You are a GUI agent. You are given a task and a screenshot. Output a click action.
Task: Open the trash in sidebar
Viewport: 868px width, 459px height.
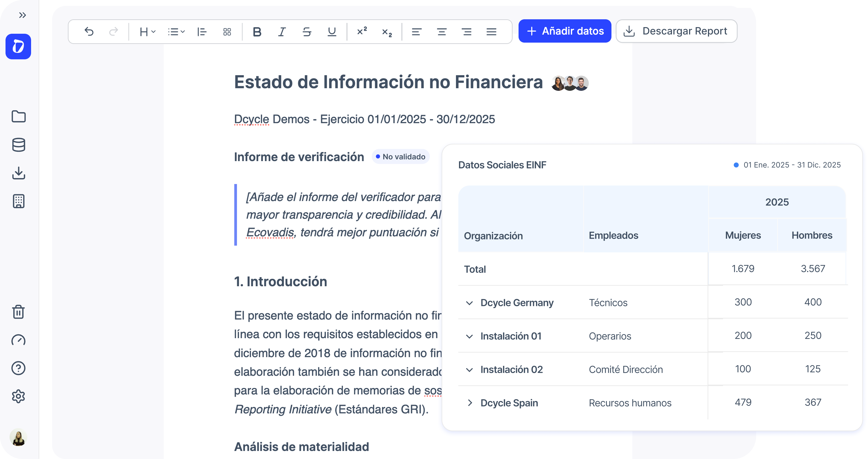click(18, 312)
